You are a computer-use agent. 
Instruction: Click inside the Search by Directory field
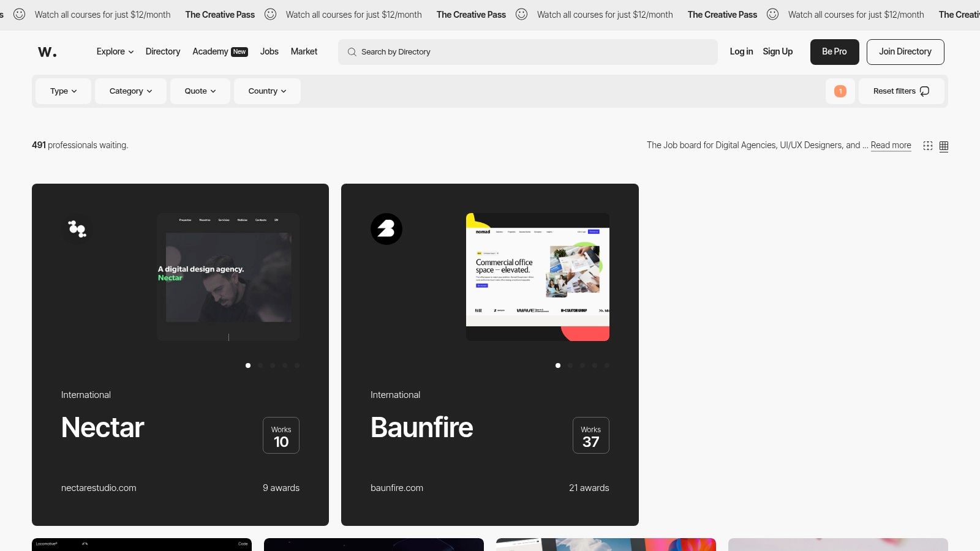(527, 52)
